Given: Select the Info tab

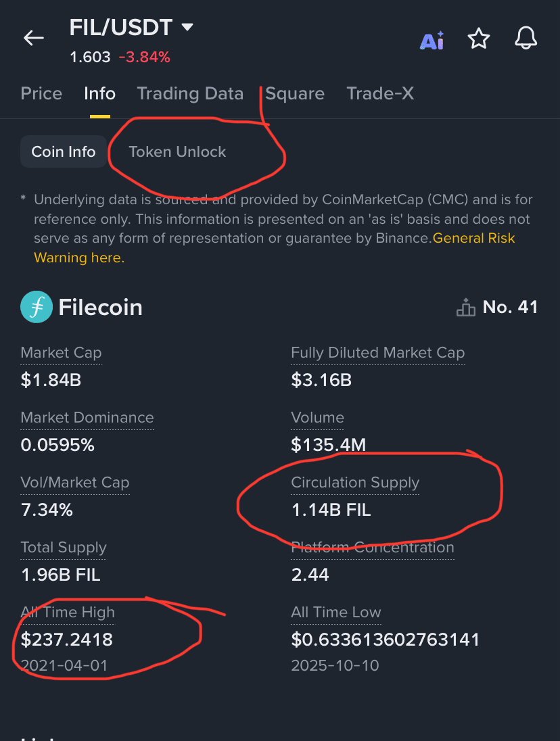Looking at the screenshot, I should pos(99,93).
